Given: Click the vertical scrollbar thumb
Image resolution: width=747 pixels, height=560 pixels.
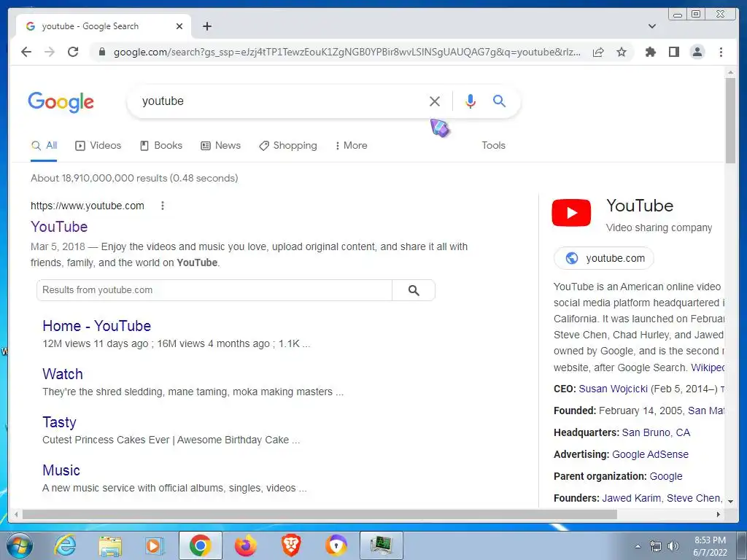Looking at the screenshot, I should click(x=730, y=120).
